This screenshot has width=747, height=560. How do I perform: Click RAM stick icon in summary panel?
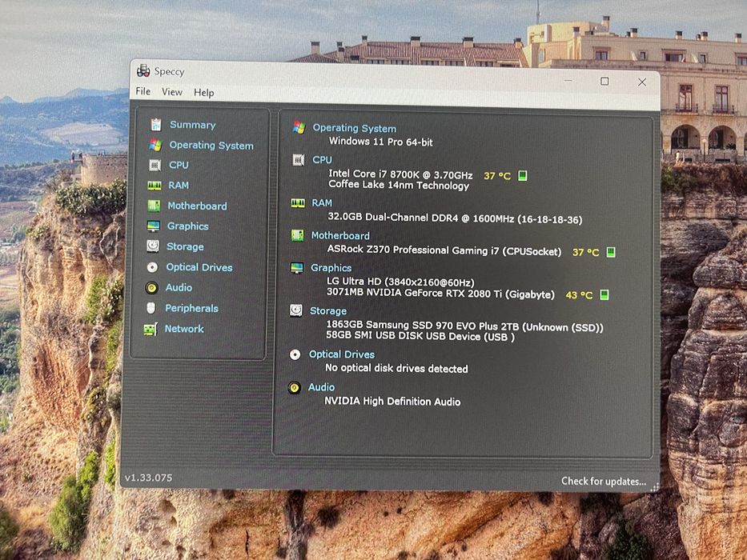tap(298, 203)
